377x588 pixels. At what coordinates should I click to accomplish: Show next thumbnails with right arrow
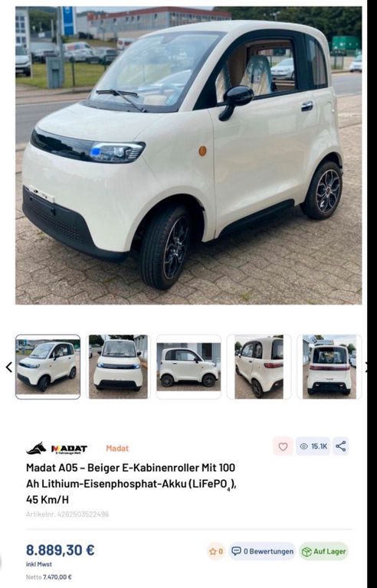tap(367, 367)
